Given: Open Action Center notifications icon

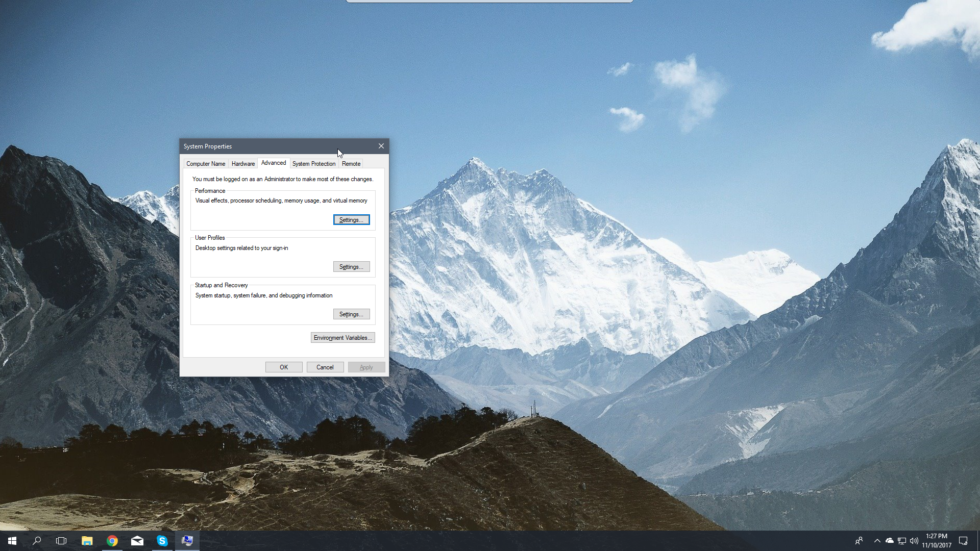Looking at the screenshot, I should pyautogui.click(x=963, y=541).
